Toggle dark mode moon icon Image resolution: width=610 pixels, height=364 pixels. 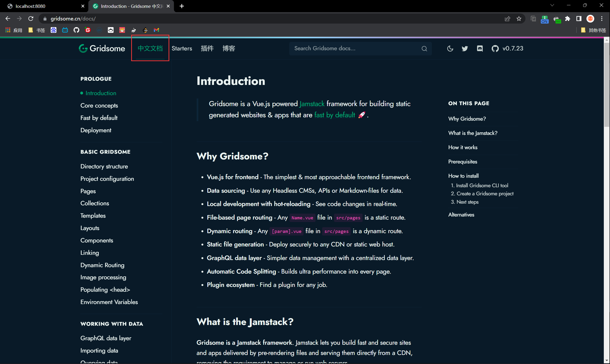point(450,49)
